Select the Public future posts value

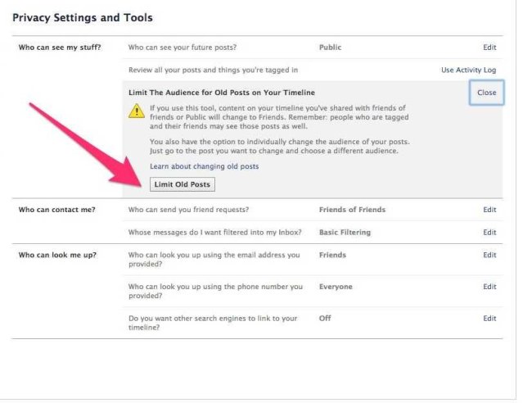330,48
